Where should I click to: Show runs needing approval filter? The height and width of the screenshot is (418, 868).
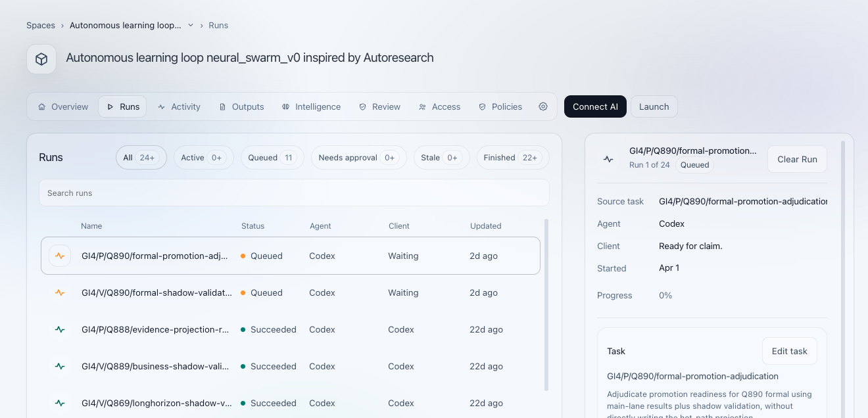tap(358, 158)
